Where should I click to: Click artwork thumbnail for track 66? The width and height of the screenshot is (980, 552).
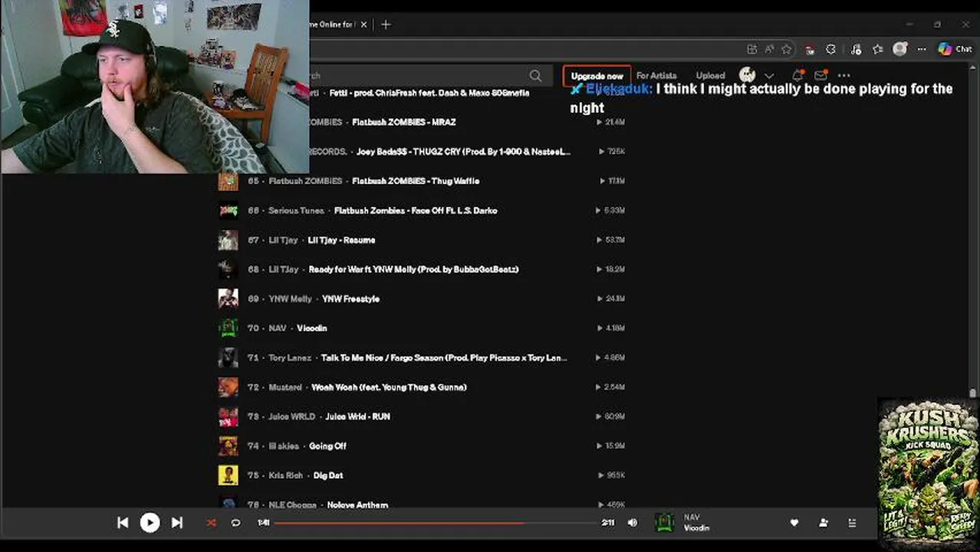point(228,210)
